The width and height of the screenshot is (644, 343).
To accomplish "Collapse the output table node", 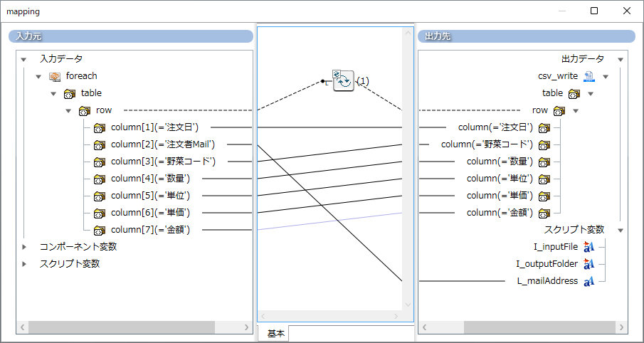I will [591, 94].
